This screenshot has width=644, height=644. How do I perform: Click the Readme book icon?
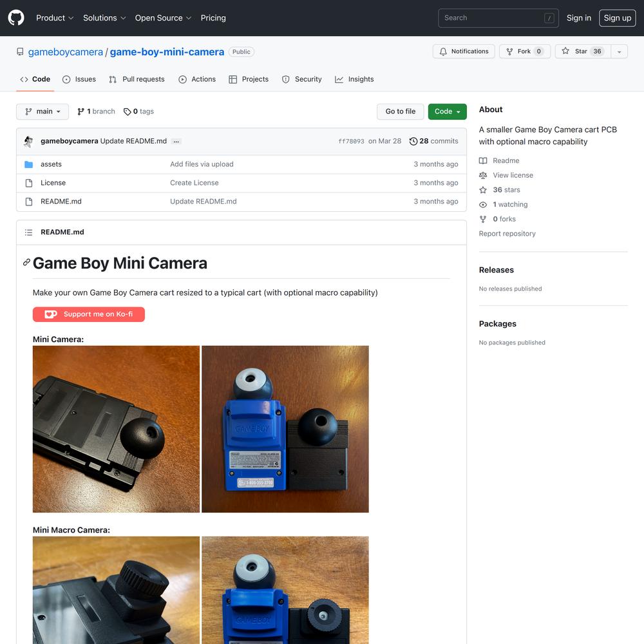pyautogui.click(x=483, y=160)
